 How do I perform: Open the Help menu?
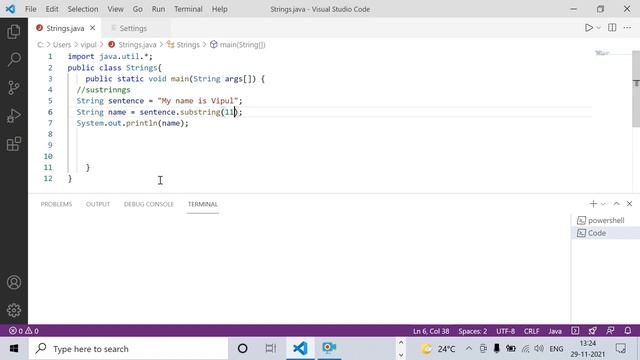[x=220, y=9]
